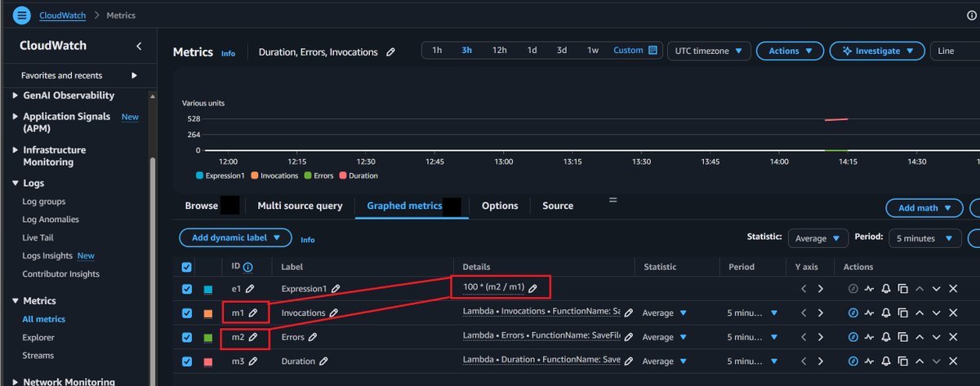
Task: Edit the e1 ID pencil icon
Action: pos(250,289)
